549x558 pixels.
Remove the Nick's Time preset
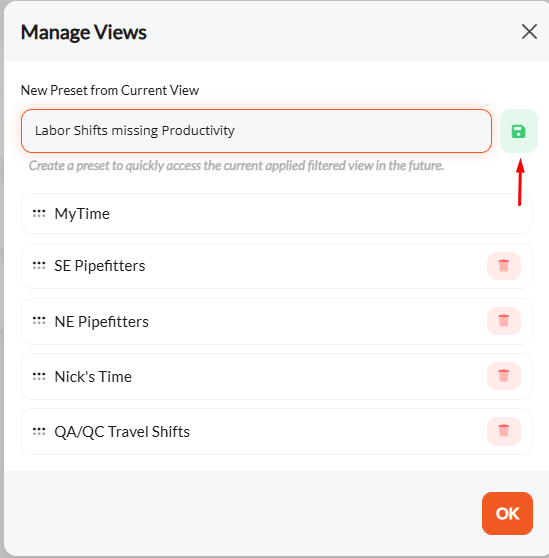504,376
